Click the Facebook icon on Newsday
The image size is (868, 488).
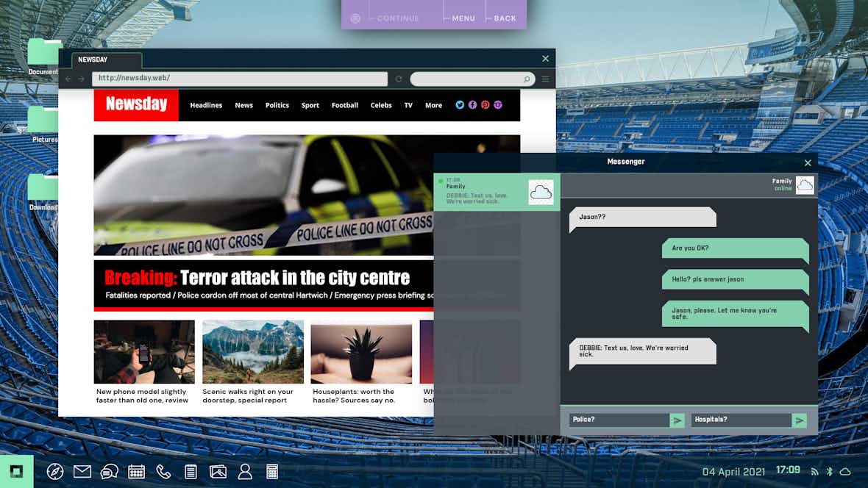pyautogui.click(x=472, y=105)
